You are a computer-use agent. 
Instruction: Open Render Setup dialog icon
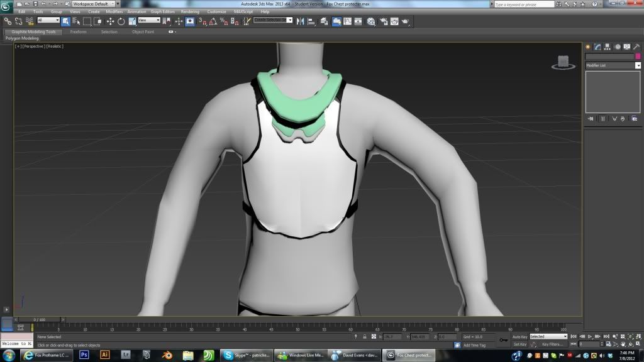click(x=384, y=21)
